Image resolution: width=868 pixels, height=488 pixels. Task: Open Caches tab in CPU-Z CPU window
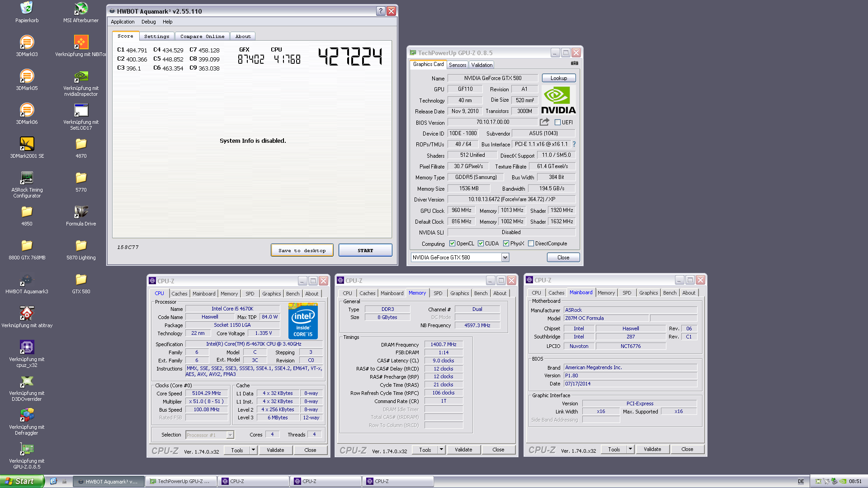point(179,294)
